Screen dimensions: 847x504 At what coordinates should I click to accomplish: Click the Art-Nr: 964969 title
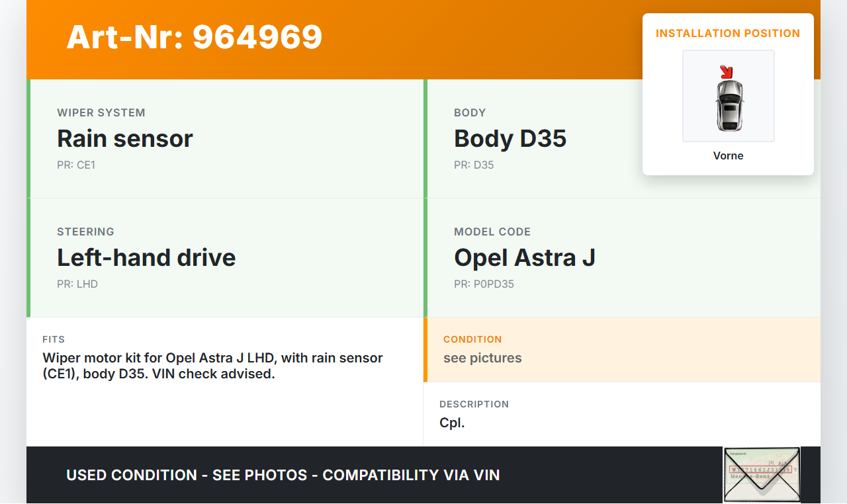click(x=195, y=37)
